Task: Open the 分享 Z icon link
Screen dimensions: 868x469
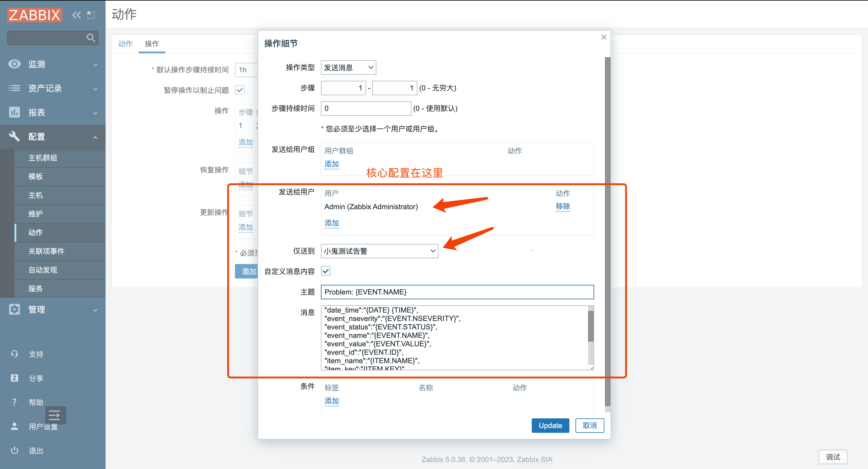Action: (x=14, y=378)
